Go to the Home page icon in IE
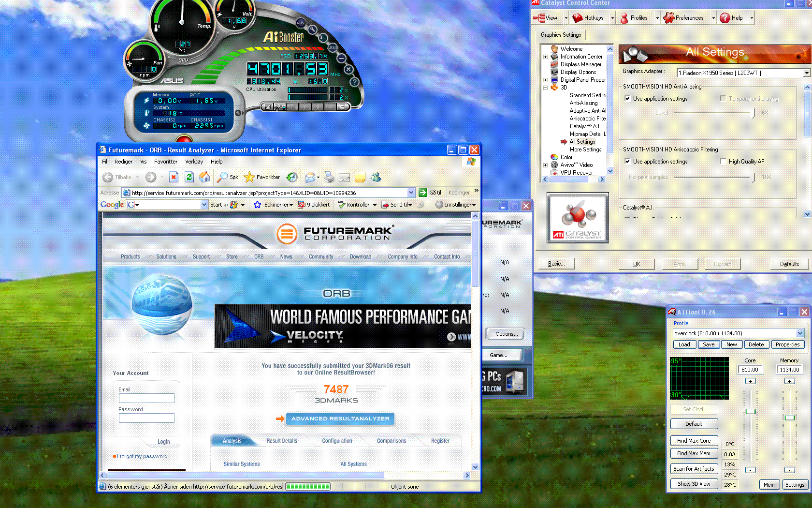 204,177
